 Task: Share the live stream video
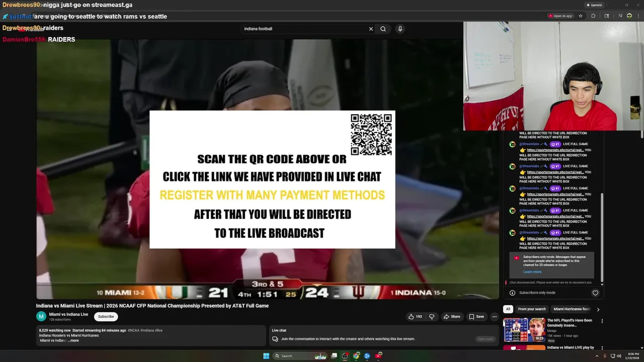(x=451, y=317)
